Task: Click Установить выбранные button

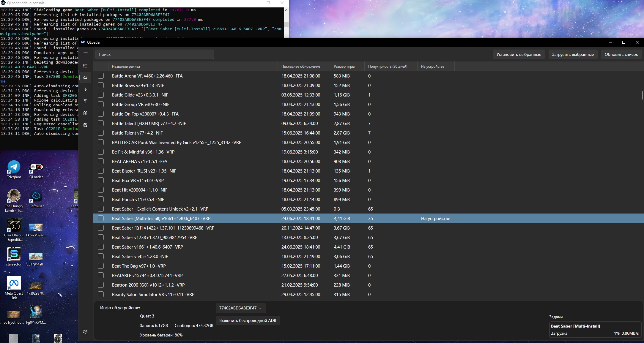Action: (519, 55)
